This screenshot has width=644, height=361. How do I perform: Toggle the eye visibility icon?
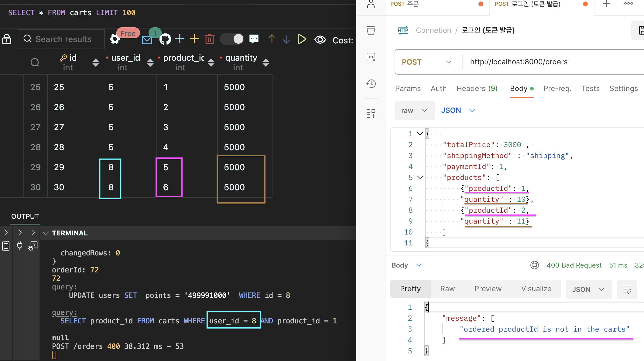point(320,39)
